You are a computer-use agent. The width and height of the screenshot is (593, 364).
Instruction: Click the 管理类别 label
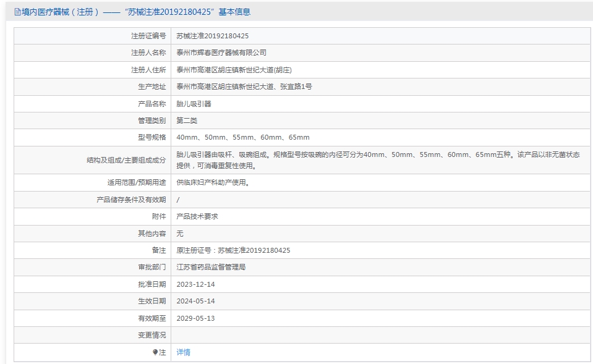tap(152, 121)
